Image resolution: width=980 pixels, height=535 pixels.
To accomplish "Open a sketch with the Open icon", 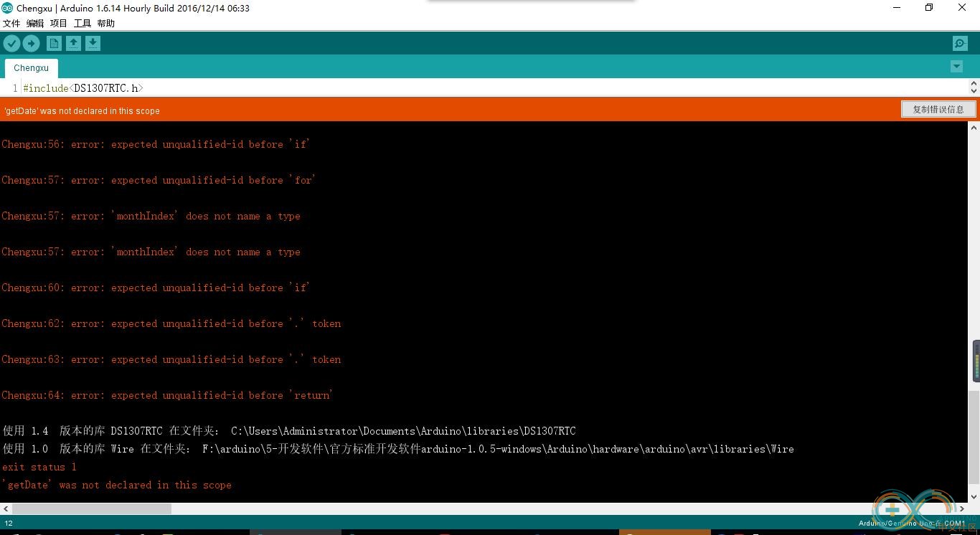I will click(73, 44).
